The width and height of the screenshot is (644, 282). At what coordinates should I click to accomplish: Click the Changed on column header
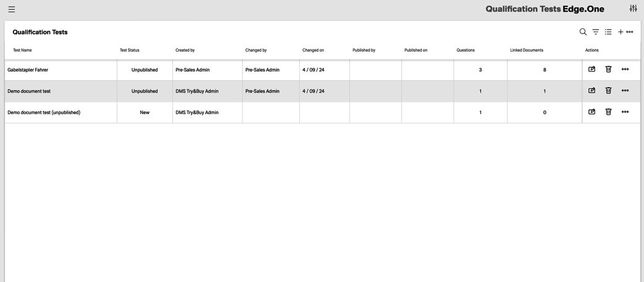point(313,50)
